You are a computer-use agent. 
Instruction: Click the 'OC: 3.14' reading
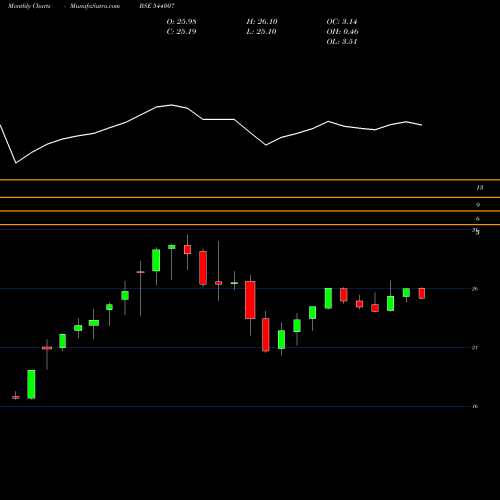click(x=342, y=22)
